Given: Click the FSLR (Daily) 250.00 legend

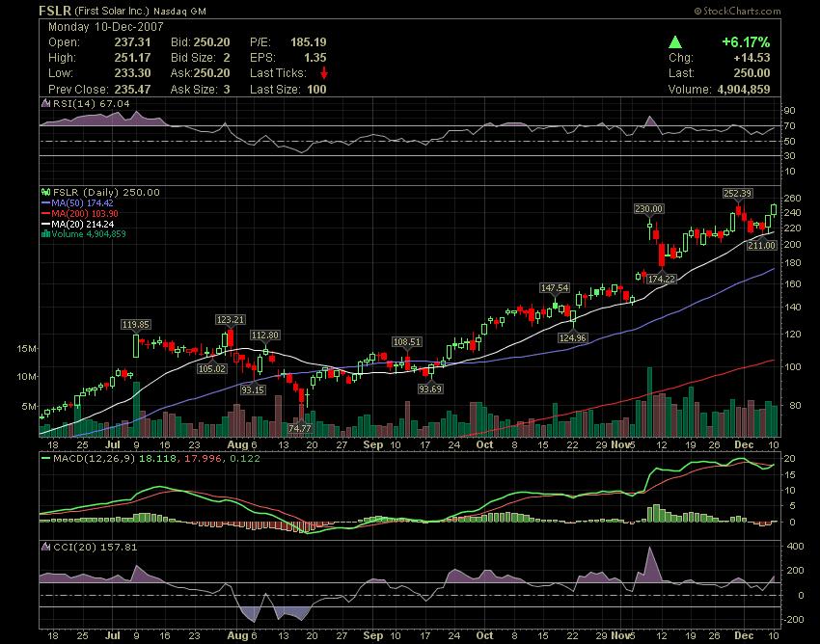Looking at the screenshot, I should (x=106, y=193).
